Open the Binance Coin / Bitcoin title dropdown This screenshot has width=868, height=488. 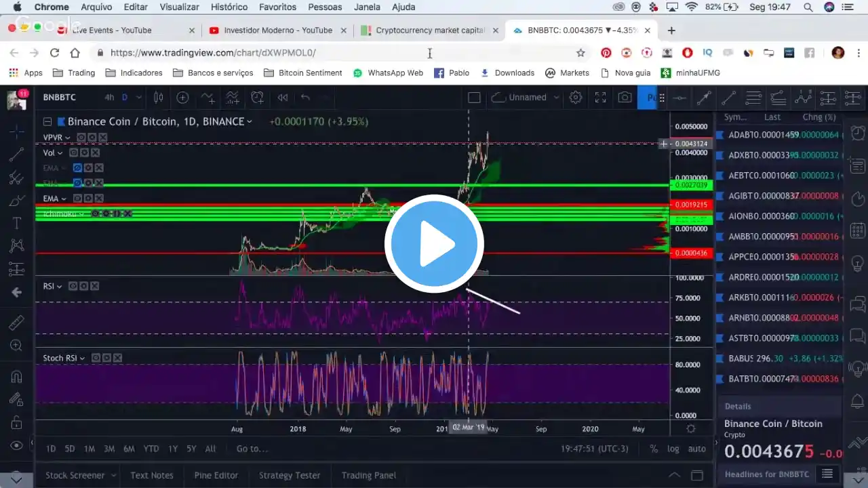(x=249, y=122)
